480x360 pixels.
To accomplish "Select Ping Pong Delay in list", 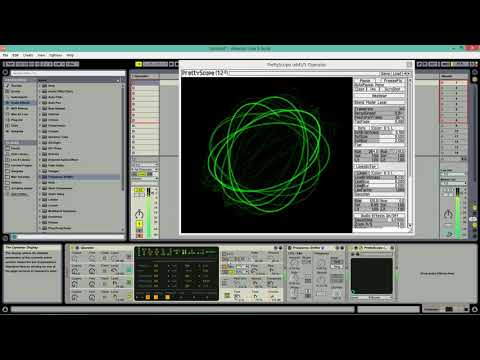I will (59, 228).
